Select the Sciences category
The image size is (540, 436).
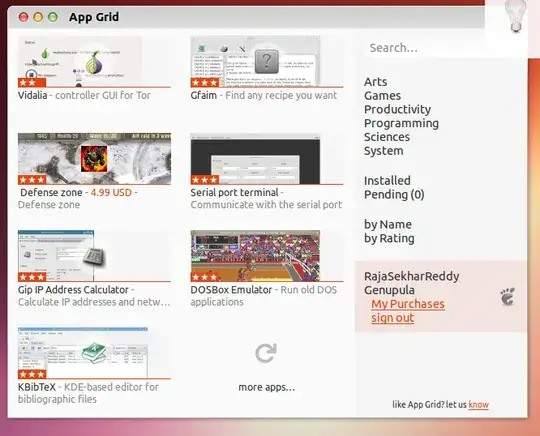[387, 137]
